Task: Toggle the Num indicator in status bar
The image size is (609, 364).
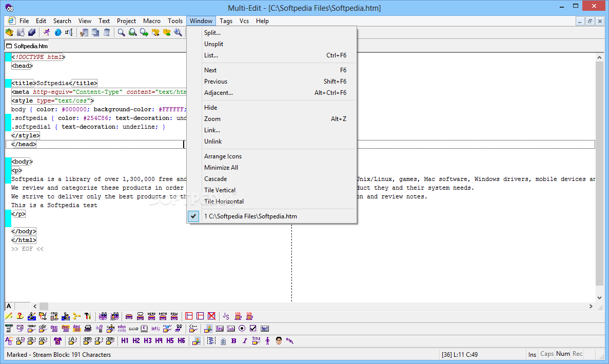Action: (x=563, y=354)
